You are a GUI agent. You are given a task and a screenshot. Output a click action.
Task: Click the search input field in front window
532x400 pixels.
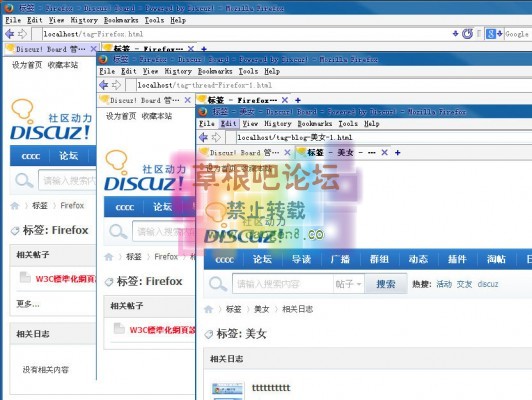point(282,284)
